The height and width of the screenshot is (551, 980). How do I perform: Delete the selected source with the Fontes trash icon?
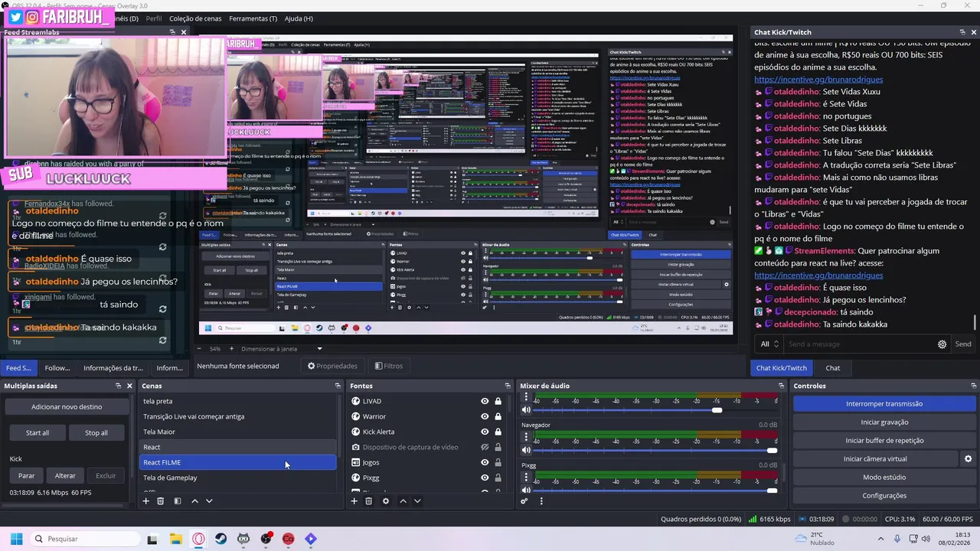(x=368, y=501)
